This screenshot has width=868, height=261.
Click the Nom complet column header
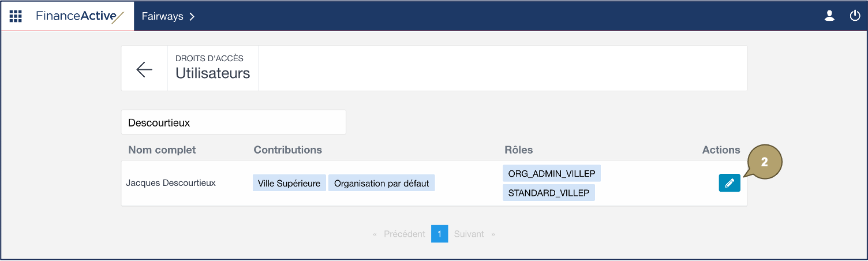pyautogui.click(x=162, y=150)
